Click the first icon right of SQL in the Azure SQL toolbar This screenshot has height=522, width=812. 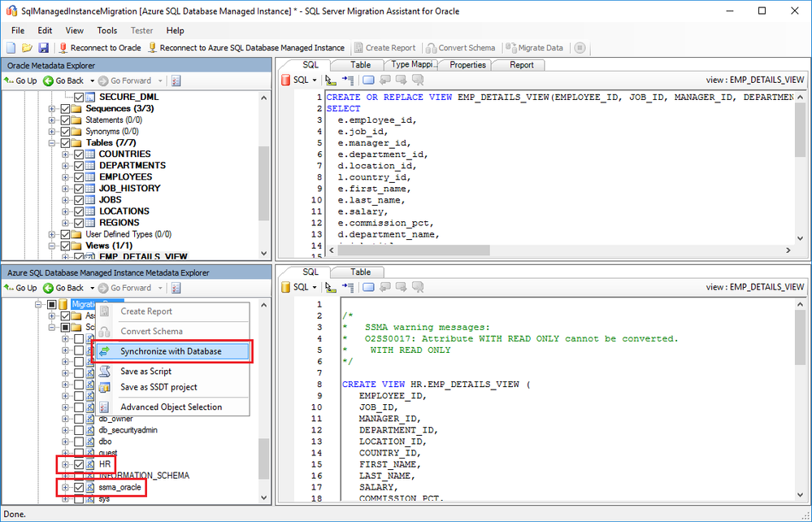click(330, 287)
